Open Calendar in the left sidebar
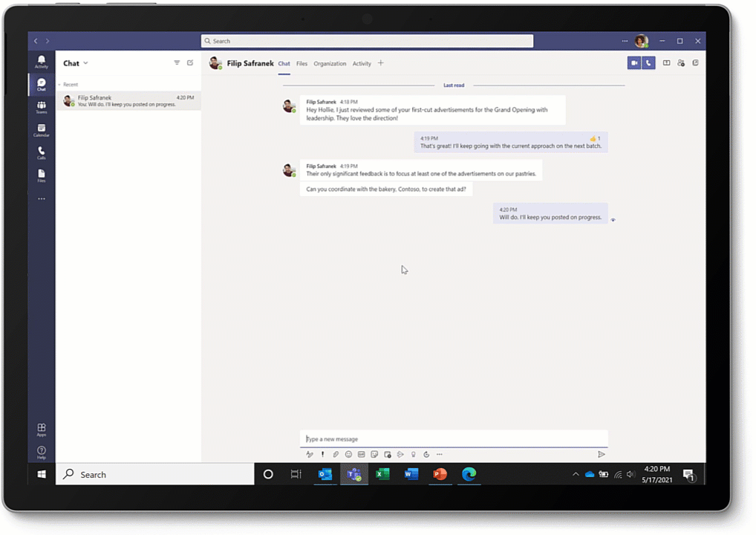This screenshot has height=535, width=756. 42,131
